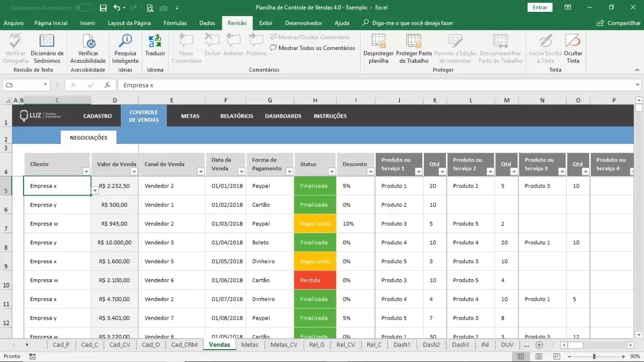Switch to the Metas sheet tab
Screen dimensions: 644x362
(250, 345)
